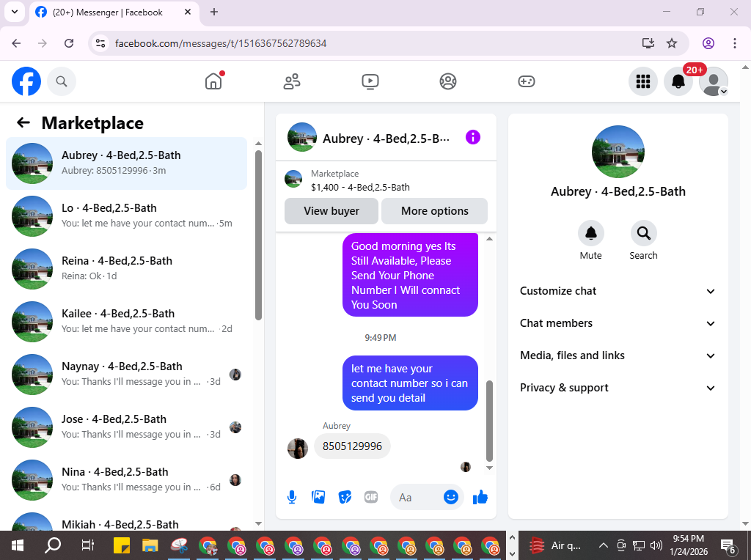The image size is (751, 560).
Task: Search in conversation magnifier icon
Action: [643, 233]
